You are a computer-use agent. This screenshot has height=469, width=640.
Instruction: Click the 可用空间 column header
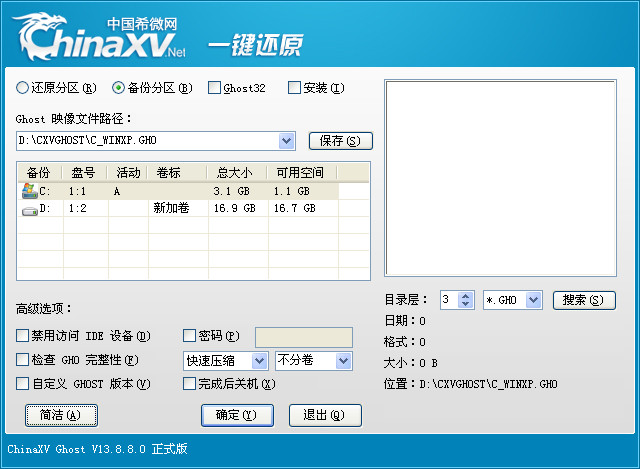pos(302,173)
